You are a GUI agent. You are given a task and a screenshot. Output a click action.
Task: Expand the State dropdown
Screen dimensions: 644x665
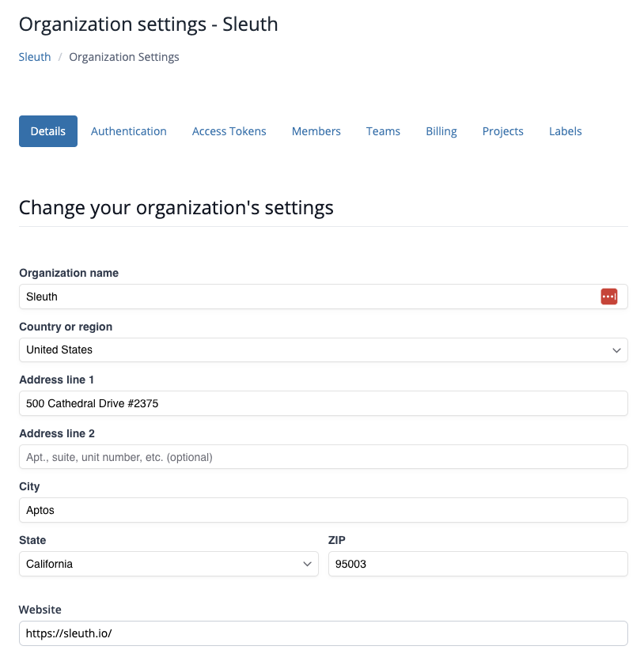point(168,564)
